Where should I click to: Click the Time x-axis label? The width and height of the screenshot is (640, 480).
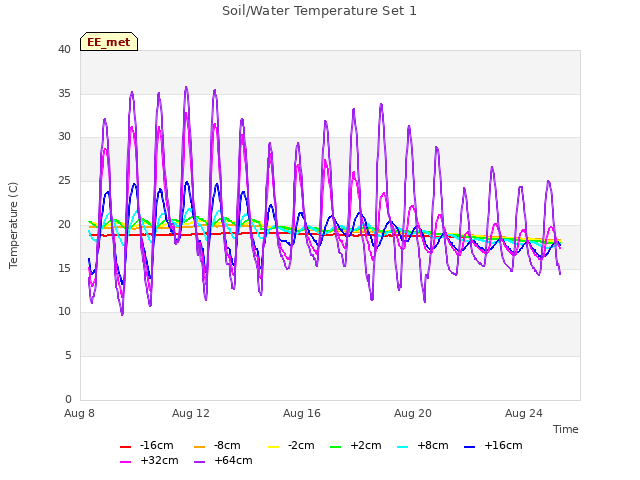point(566,429)
